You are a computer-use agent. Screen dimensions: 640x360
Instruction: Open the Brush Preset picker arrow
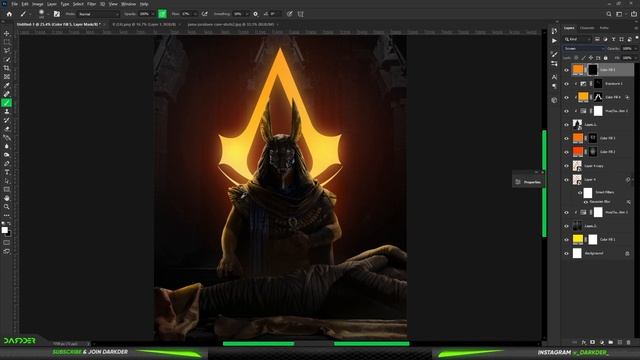point(47,15)
